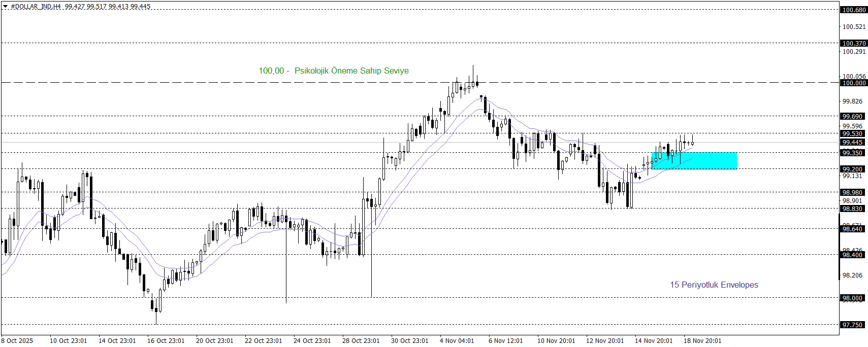
Task: Select the 99.350 price level tag
Action: (852, 153)
